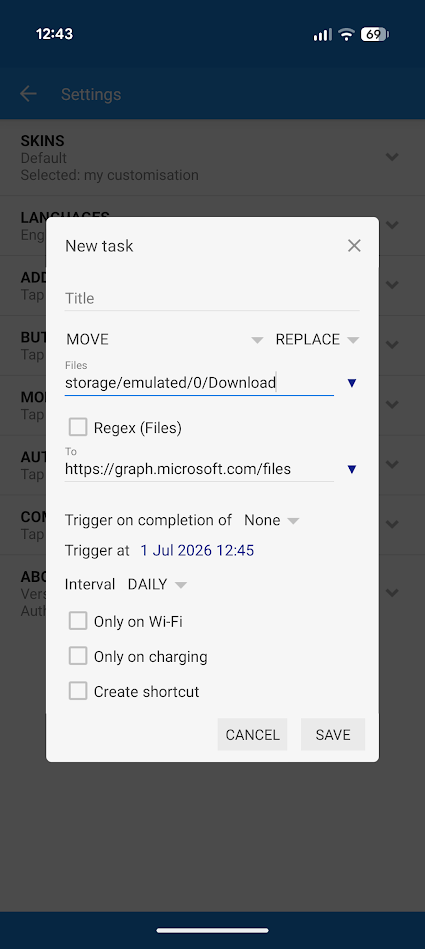
Task: Open the MOVE action dropdown
Action: pos(165,340)
